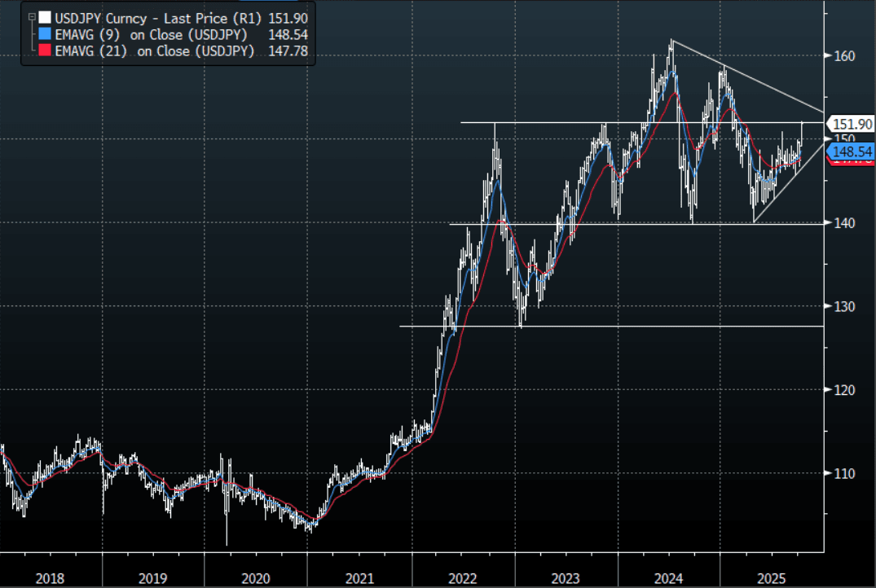Click the 130 label on the price axis

point(844,306)
